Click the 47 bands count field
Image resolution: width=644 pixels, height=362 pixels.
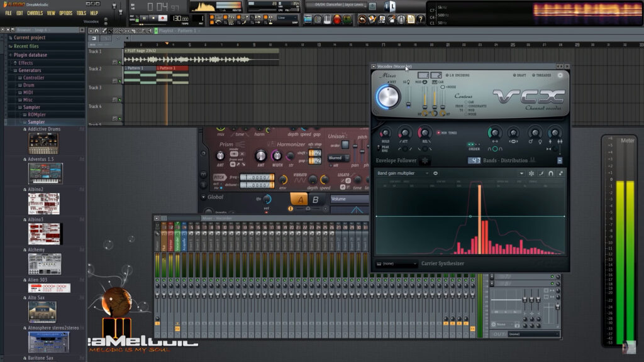(x=474, y=160)
